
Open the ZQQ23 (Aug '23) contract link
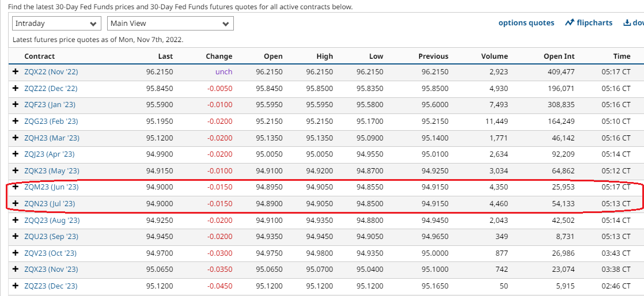coord(51,221)
